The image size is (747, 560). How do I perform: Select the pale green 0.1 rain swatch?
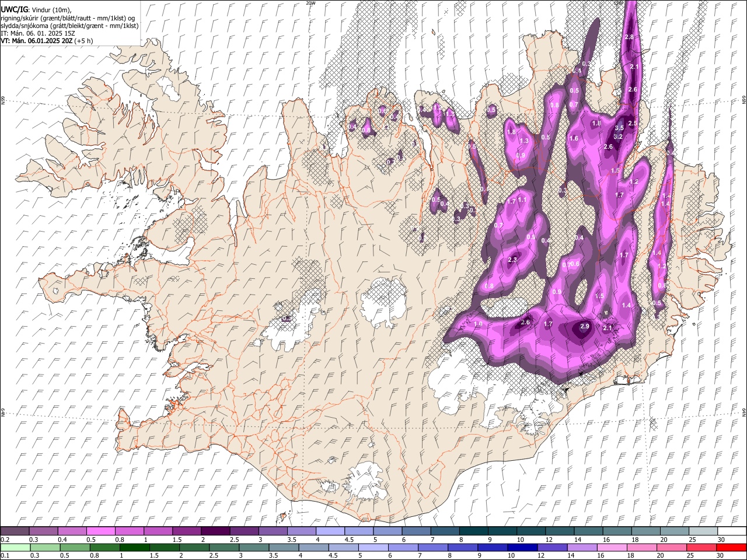pyautogui.click(x=16, y=547)
